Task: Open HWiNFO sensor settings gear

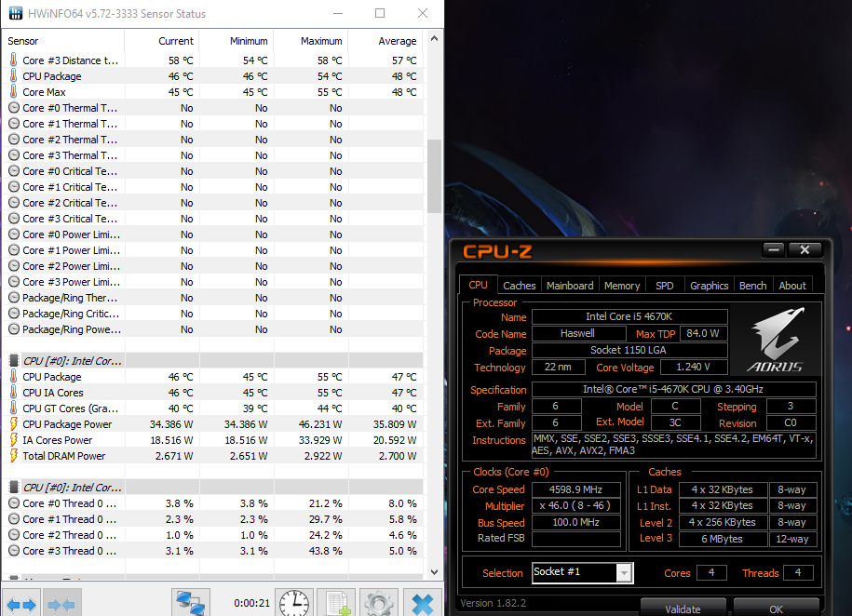Action: pos(379,604)
